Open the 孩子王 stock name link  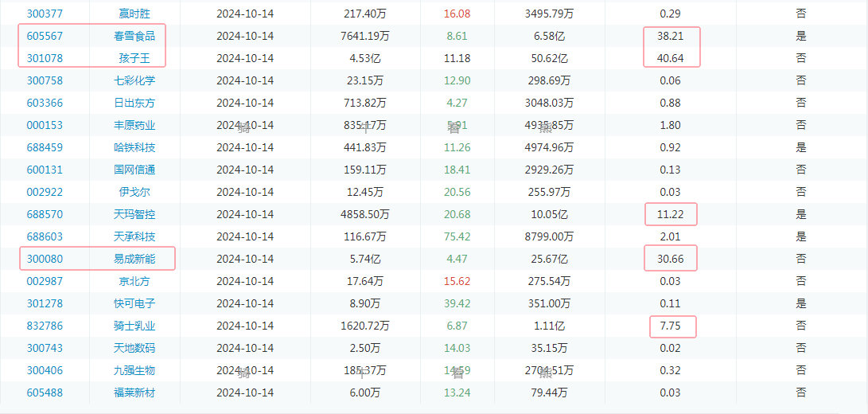pyautogui.click(x=134, y=58)
